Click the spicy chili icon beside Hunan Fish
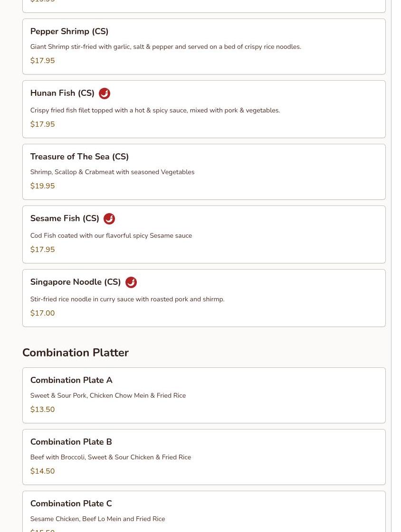The height and width of the screenshot is (532, 401). point(105,93)
